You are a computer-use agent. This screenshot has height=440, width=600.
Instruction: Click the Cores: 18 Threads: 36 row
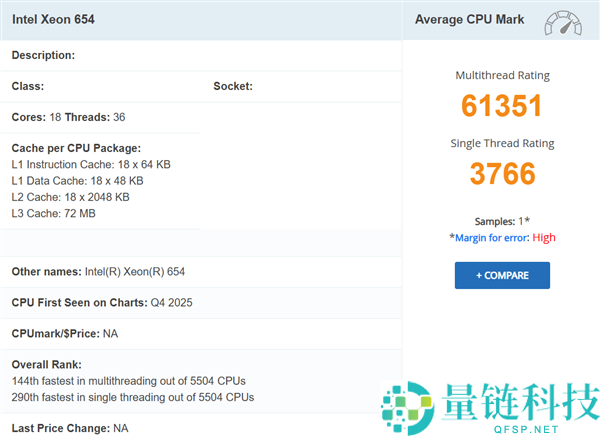[x=68, y=117]
